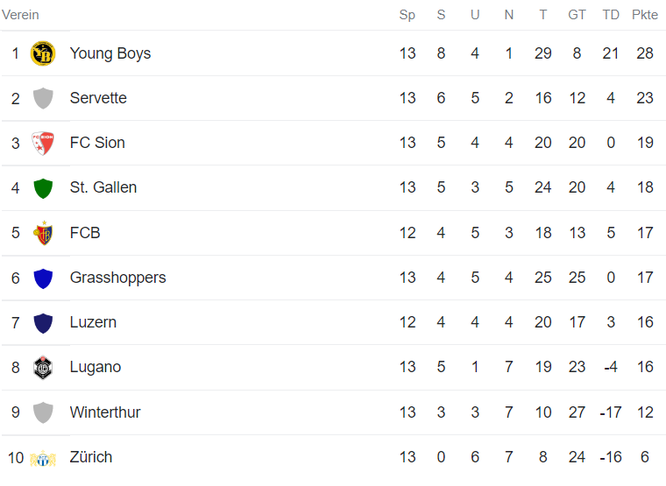
Task: Click the Winterthur grey shield icon
Action: (43, 413)
